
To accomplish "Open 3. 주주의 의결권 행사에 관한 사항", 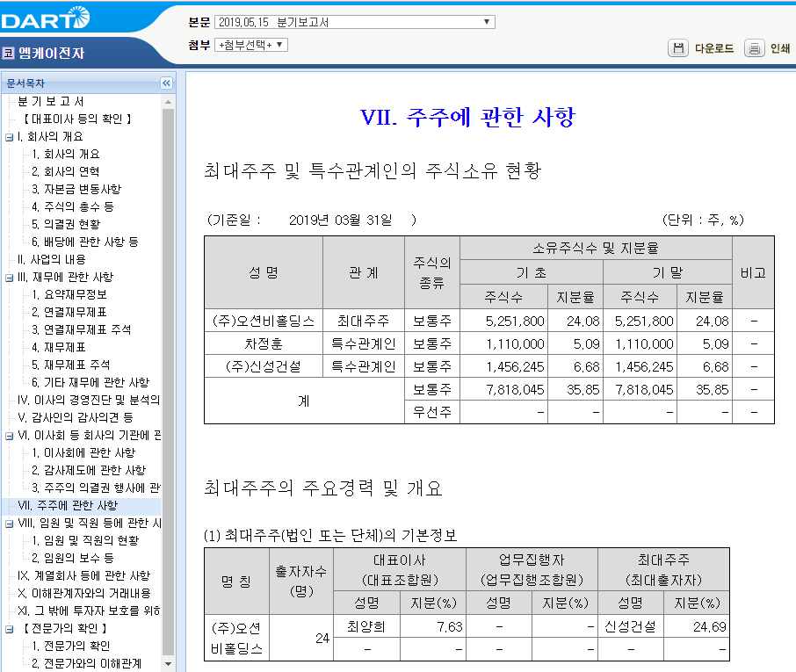I will [96, 488].
